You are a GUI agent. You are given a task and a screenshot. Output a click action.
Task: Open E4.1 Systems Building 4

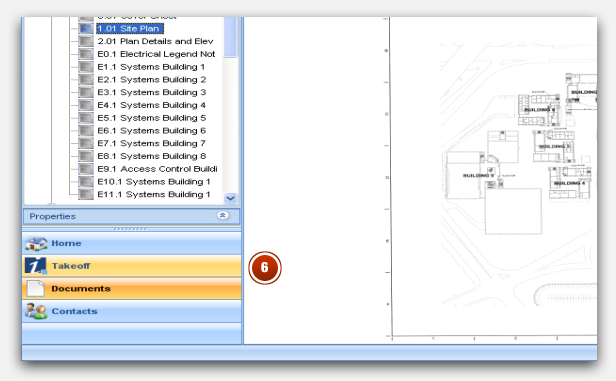(152, 105)
